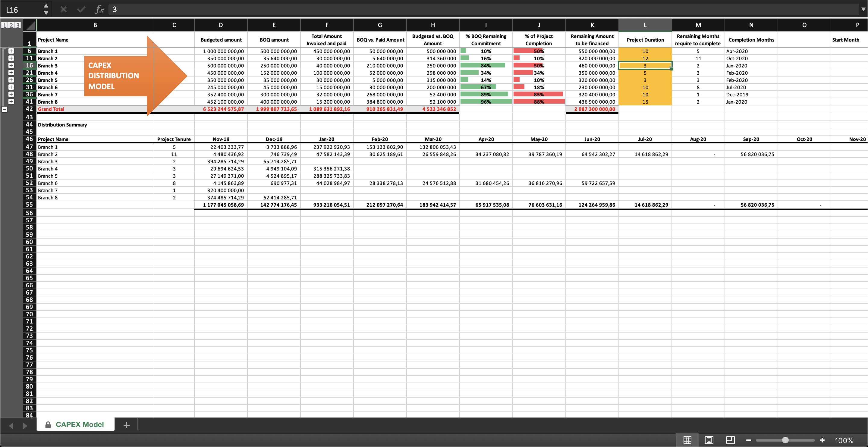868x447 pixels.
Task: Select column B header
Action: coord(95,25)
